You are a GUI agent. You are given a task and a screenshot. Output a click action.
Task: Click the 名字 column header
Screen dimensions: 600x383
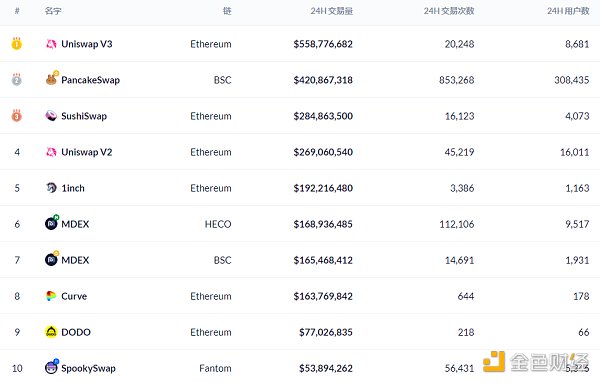(53, 11)
